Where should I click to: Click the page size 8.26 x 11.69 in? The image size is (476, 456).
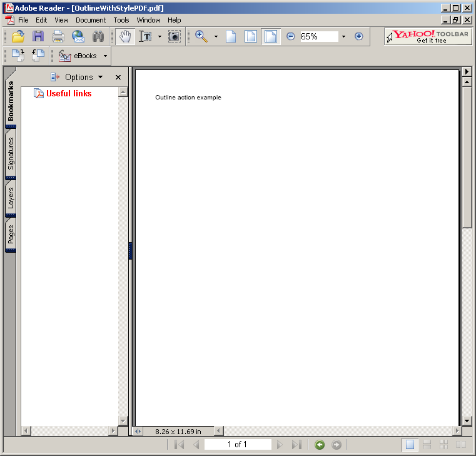tap(178, 432)
